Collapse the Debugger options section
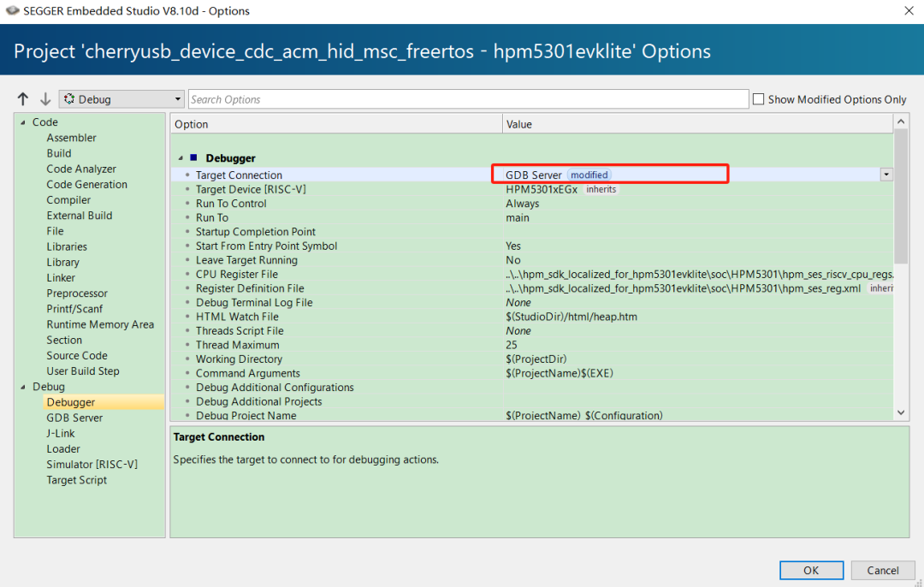The image size is (924, 587). coord(181,158)
